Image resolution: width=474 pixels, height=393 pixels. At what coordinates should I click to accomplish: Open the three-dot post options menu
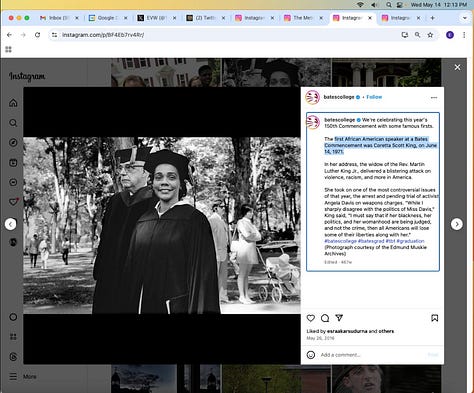point(434,98)
